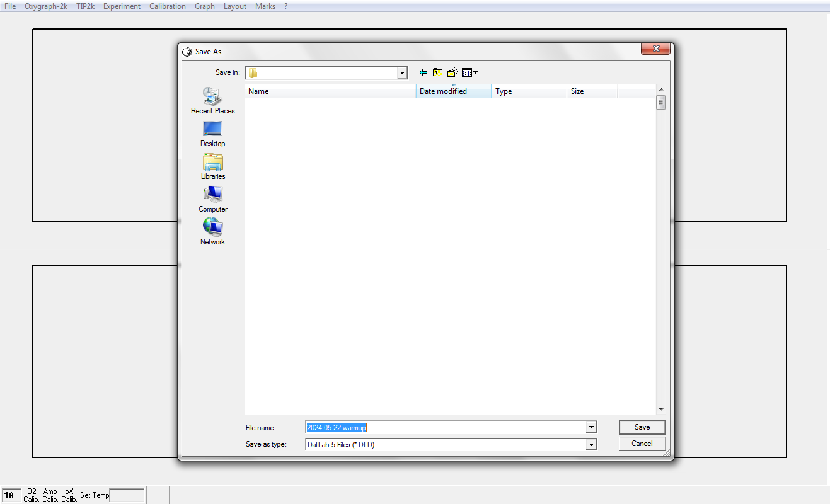Sort files by Name column
Image resolution: width=830 pixels, height=504 pixels.
pos(330,91)
